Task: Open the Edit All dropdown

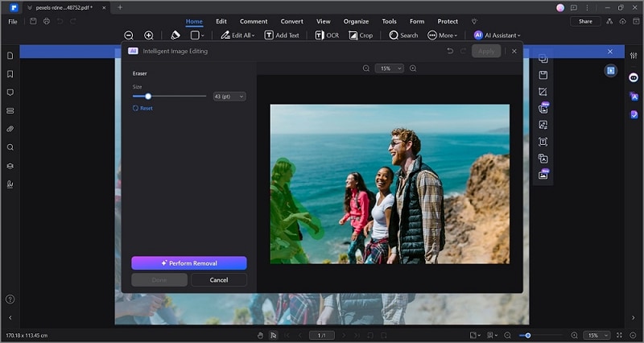Action: coord(237,35)
